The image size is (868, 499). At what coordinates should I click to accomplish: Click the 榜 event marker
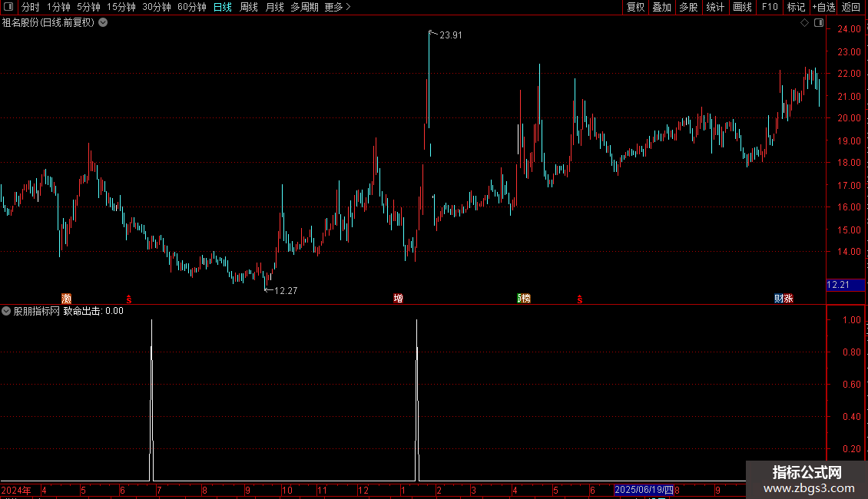click(525, 299)
